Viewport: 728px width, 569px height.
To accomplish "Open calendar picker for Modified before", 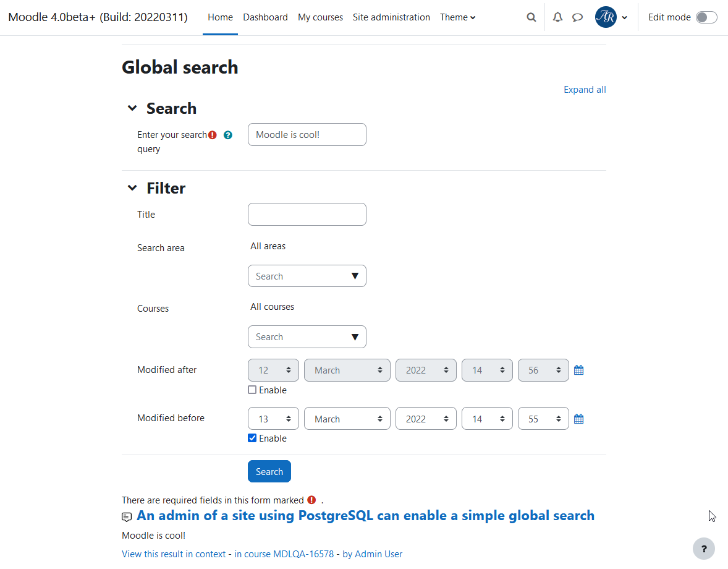I will tap(578, 419).
